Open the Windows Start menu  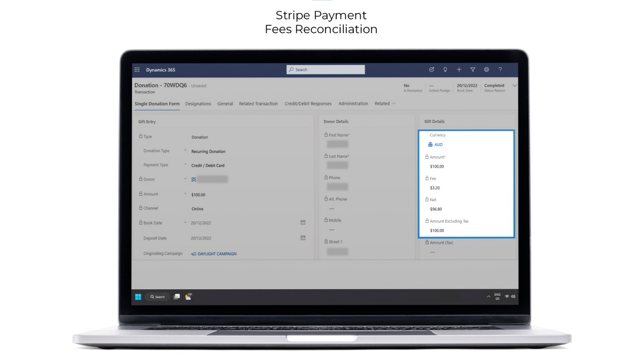coord(138,297)
